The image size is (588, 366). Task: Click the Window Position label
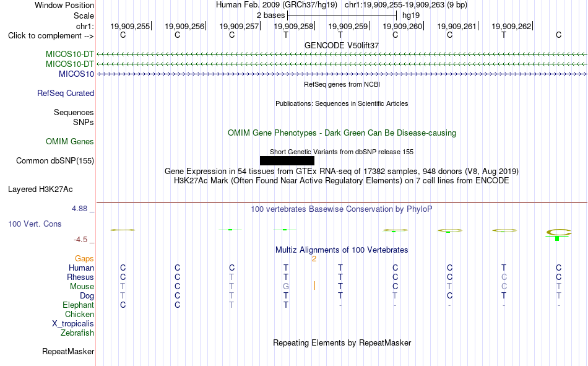pos(64,5)
